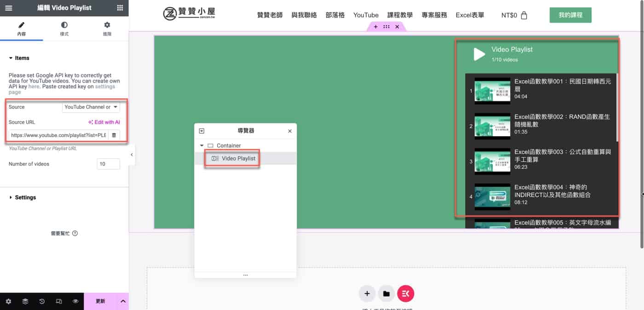Open the 部落格 menu item
This screenshot has width=644, height=310.
point(335,15)
